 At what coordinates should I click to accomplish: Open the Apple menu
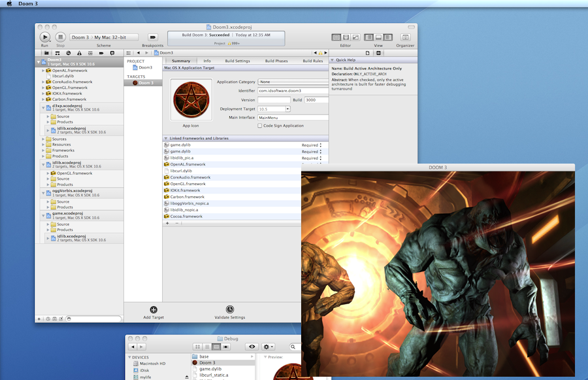tap(9, 3)
